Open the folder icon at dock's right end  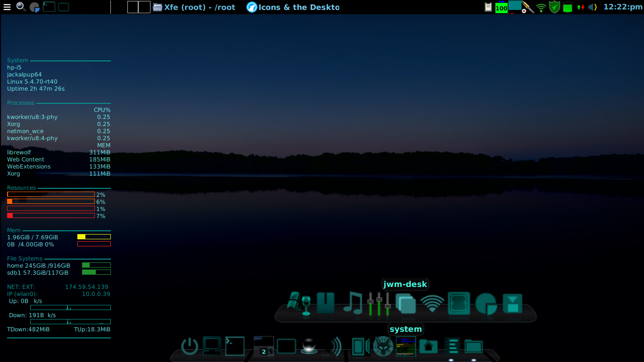[474, 346]
